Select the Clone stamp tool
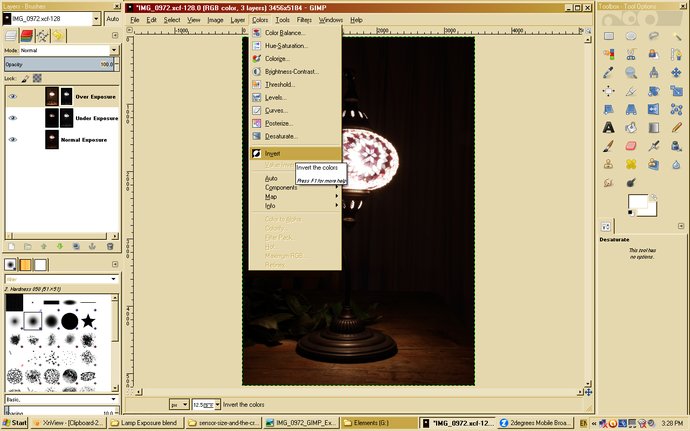 click(609, 164)
